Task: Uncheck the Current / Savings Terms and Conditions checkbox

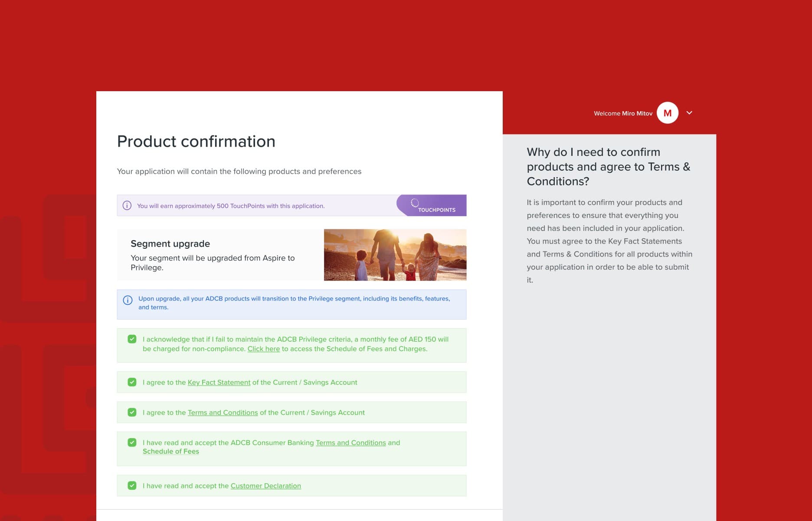Action: coord(132,412)
